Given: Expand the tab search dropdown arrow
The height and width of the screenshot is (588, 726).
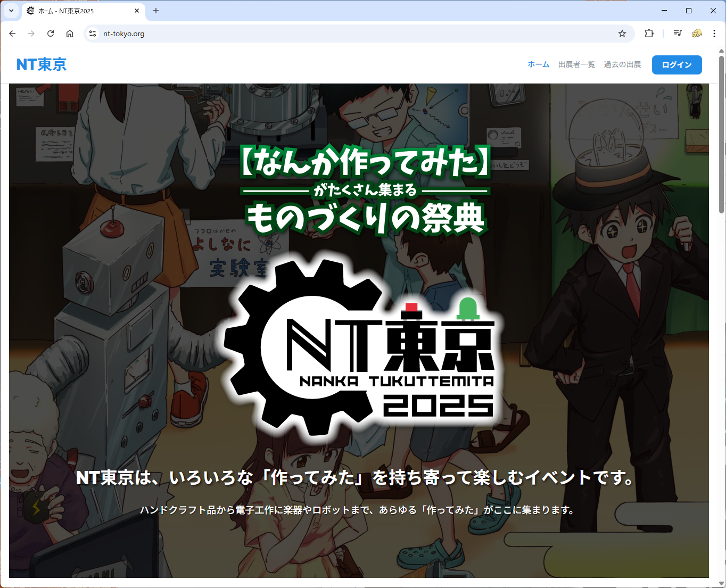Looking at the screenshot, I should click(x=11, y=11).
